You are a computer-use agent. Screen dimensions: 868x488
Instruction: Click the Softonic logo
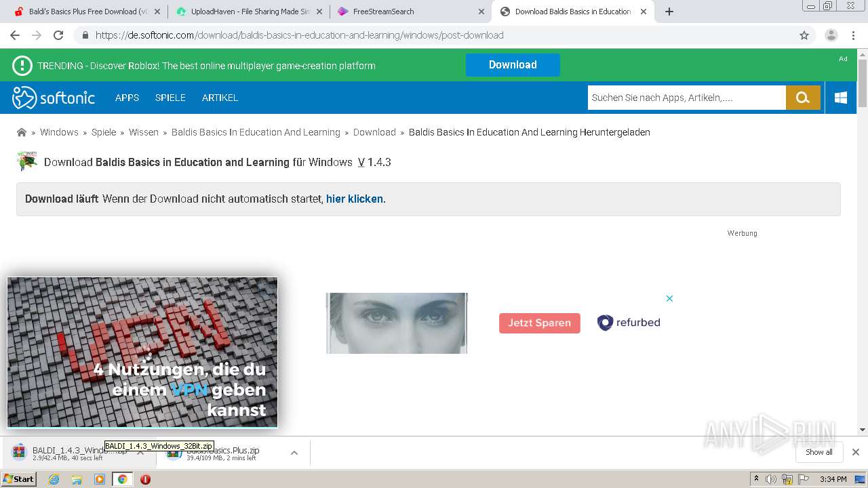pos(54,98)
